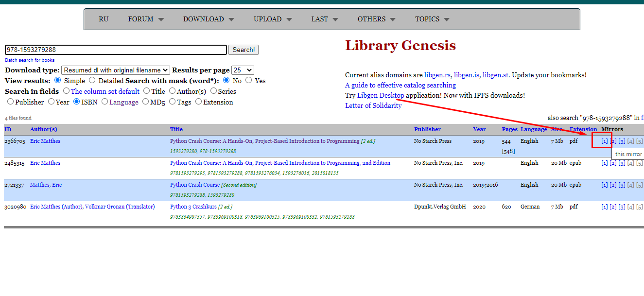Screen dimensions: 644x296
Task: Sort results by Extension column header
Action: (x=583, y=129)
